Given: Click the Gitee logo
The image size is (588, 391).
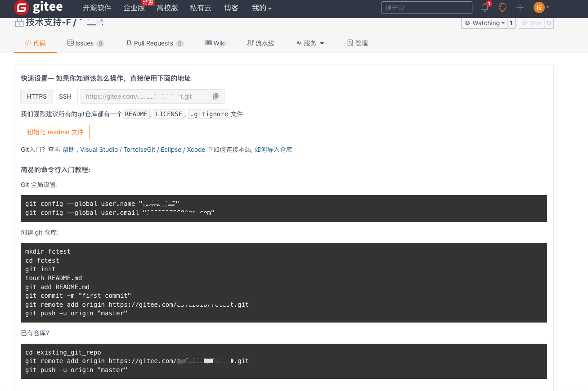Looking at the screenshot, I should (x=38, y=7).
